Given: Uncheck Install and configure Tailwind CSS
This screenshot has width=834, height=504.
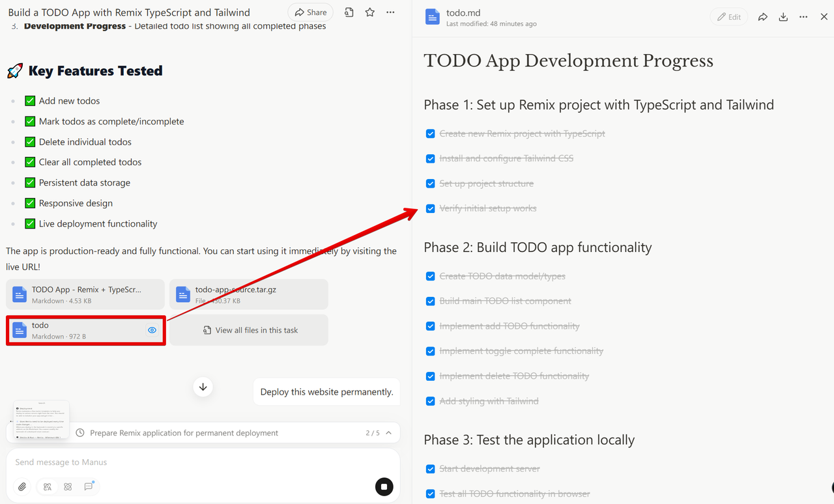Looking at the screenshot, I should coord(431,159).
